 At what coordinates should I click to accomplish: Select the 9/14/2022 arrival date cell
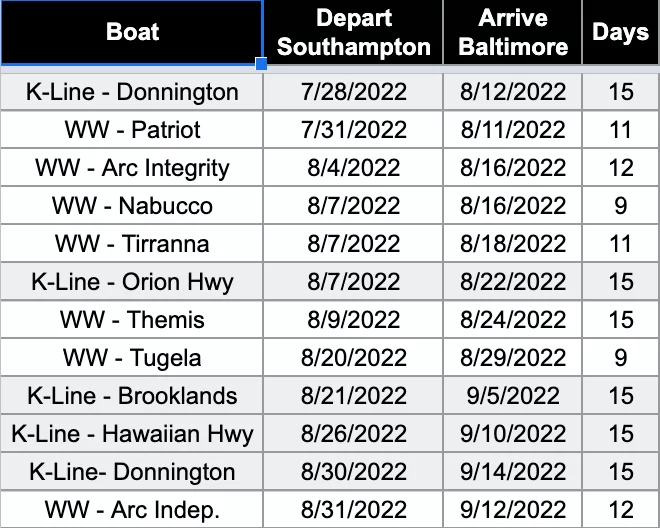pyautogui.click(x=513, y=472)
